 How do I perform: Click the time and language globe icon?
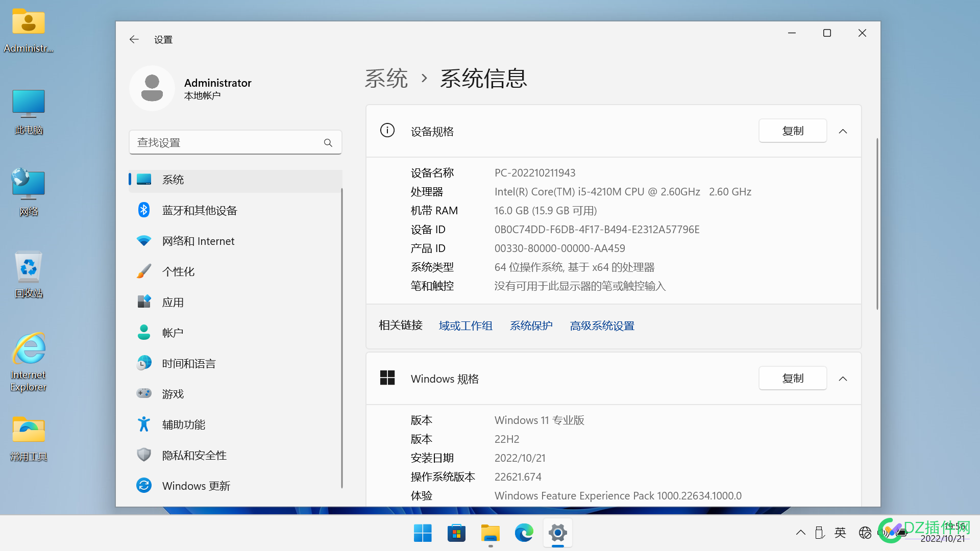(144, 363)
